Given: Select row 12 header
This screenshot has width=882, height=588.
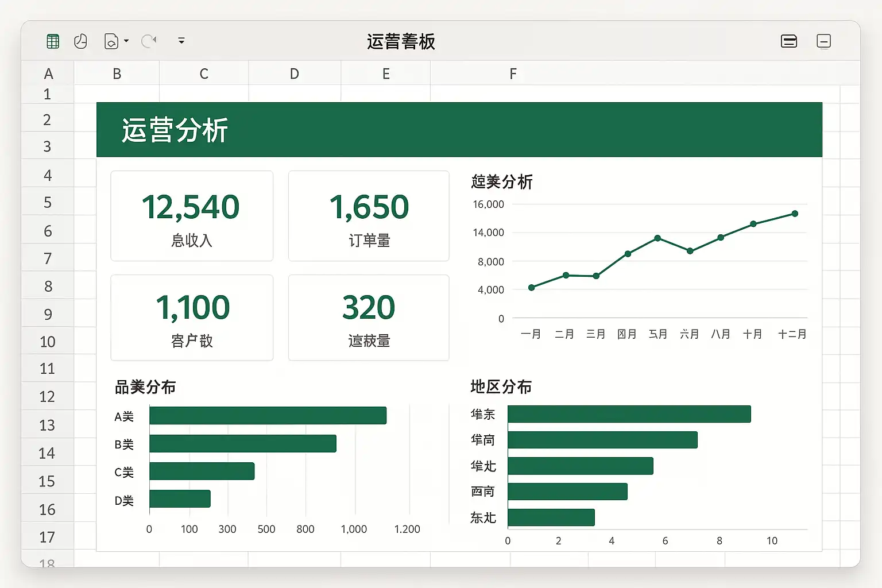Looking at the screenshot, I should [48, 397].
